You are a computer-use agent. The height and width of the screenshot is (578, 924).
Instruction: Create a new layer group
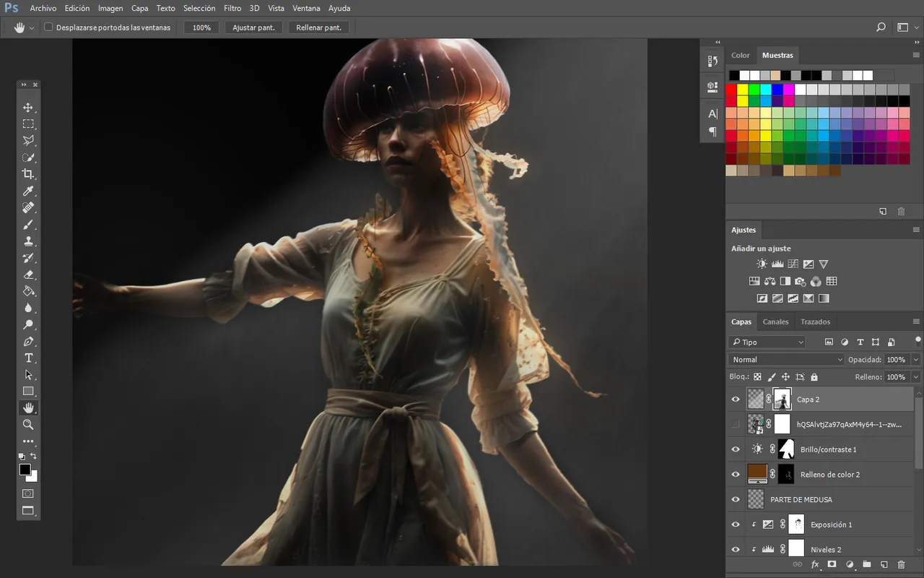click(x=866, y=564)
